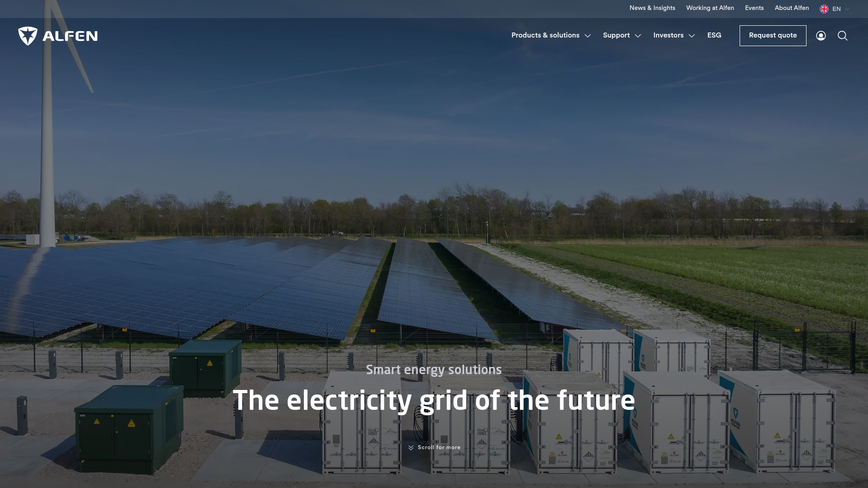Expand the EN language dropdown arrow
This screenshot has height=488, width=868.
[x=847, y=9]
